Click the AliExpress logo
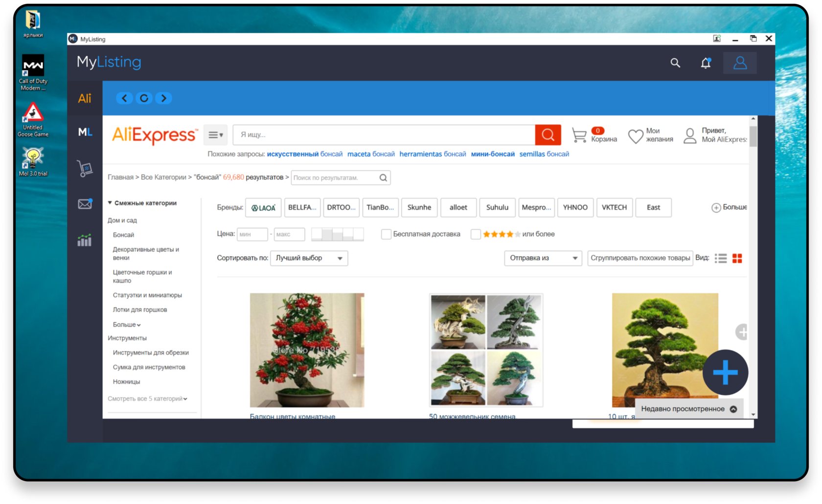This screenshot has width=822, height=504. click(155, 135)
